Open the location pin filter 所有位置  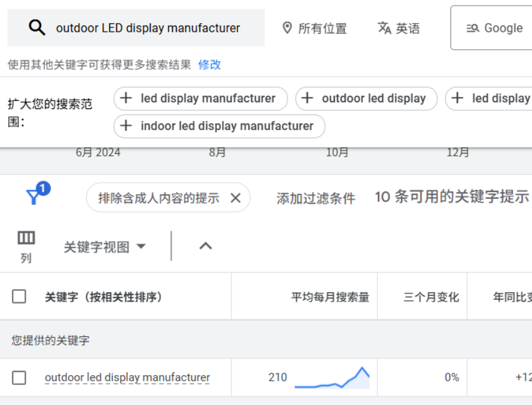(314, 28)
